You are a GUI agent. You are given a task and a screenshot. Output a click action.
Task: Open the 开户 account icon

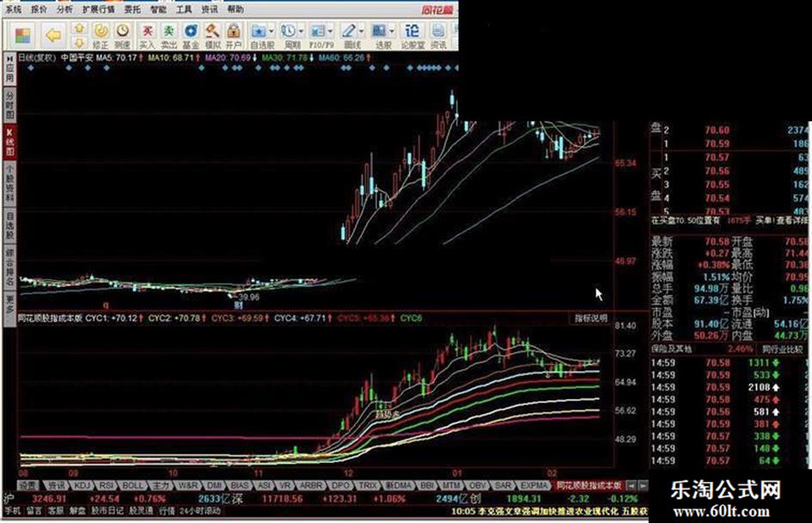(x=234, y=35)
